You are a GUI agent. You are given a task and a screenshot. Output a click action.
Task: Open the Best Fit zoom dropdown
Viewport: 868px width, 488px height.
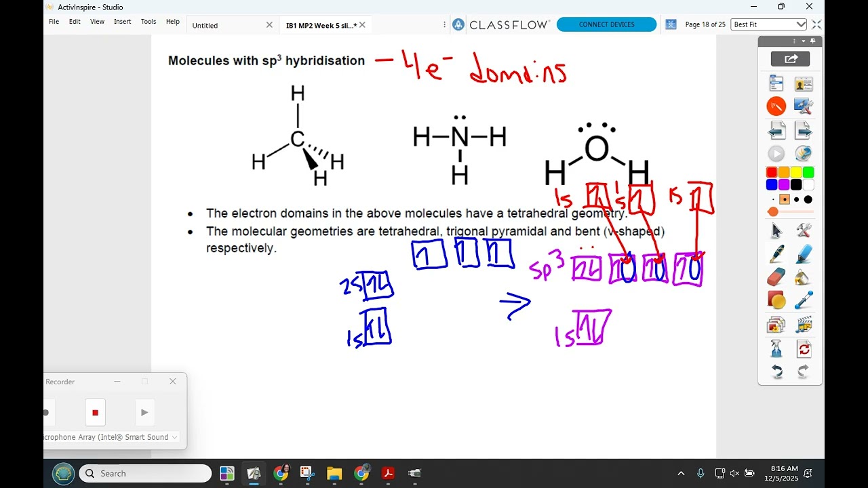coord(769,24)
